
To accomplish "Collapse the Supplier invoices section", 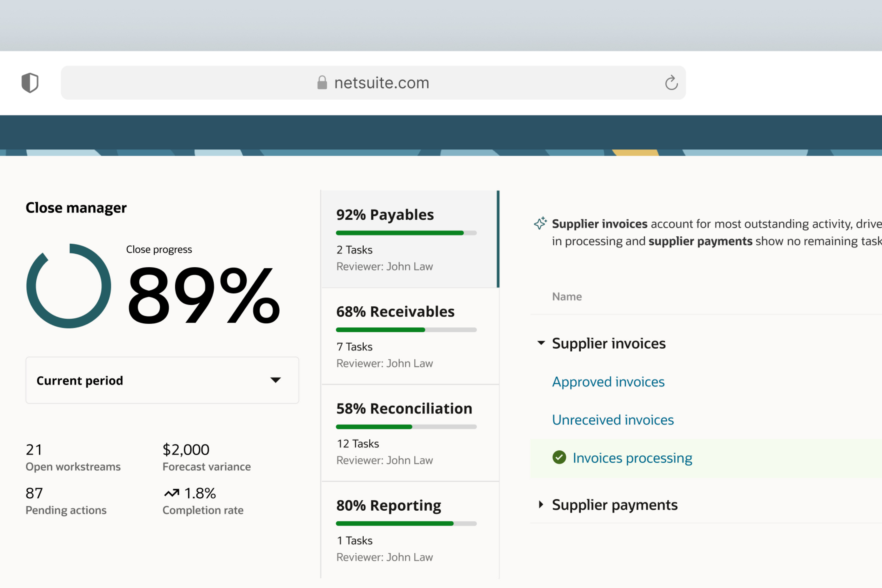I will click(x=541, y=343).
